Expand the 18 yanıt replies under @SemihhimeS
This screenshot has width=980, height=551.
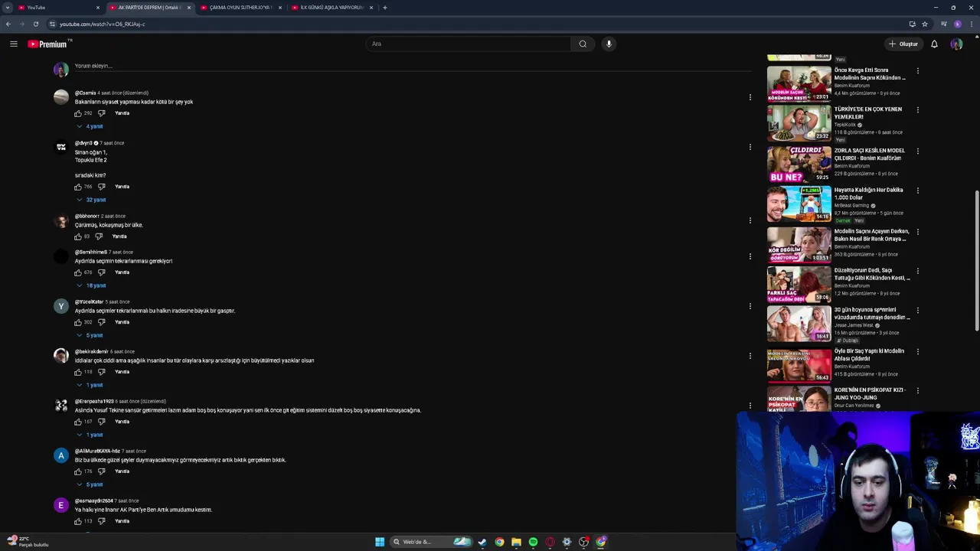point(91,285)
